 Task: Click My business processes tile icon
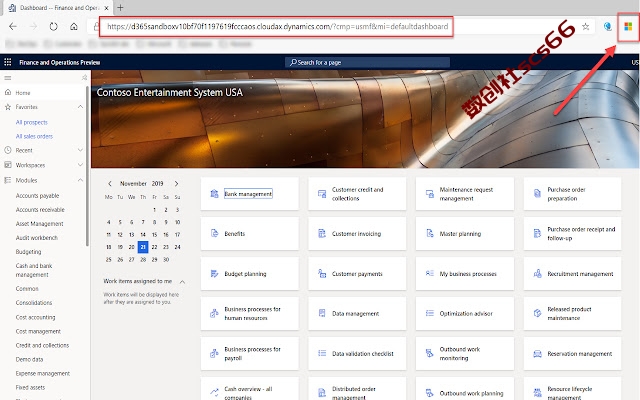tap(430, 273)
